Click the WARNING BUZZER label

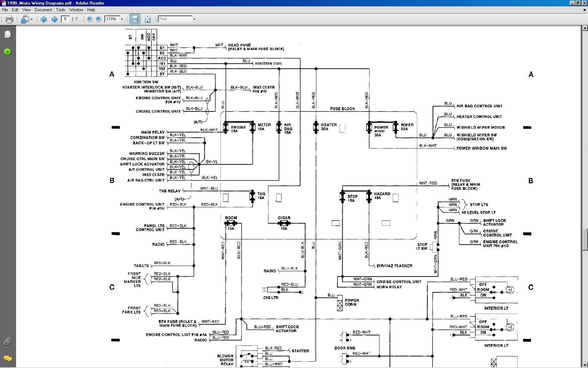point(147,154)
